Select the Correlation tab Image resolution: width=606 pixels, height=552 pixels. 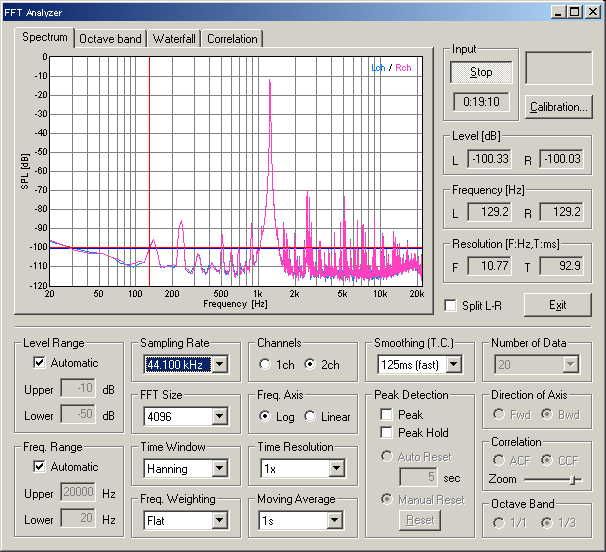tap(232, 39)
